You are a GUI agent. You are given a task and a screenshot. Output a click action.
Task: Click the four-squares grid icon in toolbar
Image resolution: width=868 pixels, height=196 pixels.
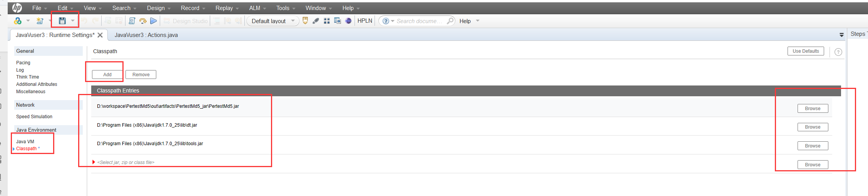(327, 21)
